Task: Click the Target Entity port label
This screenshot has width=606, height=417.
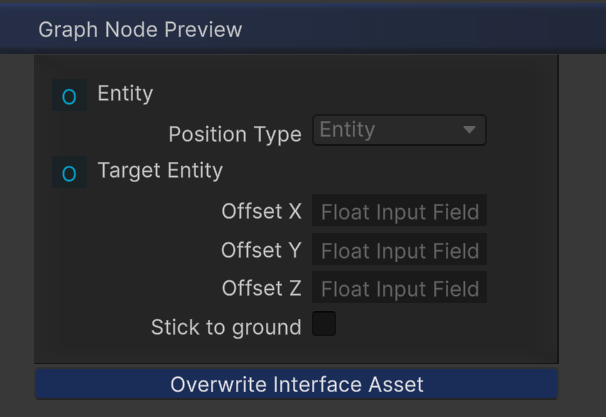Action: tap(160, 171)
